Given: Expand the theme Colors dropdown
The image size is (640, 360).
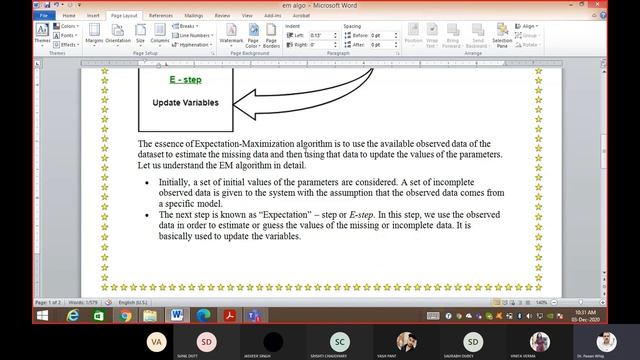Looking at the screenshot, I should 66,26.
